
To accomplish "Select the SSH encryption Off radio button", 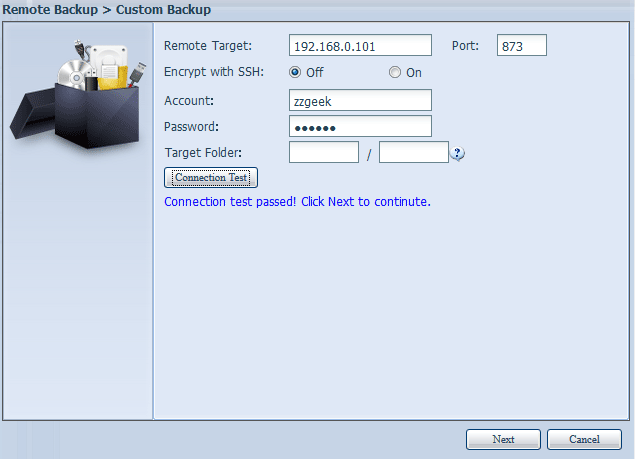I will [x=295, y=72].
